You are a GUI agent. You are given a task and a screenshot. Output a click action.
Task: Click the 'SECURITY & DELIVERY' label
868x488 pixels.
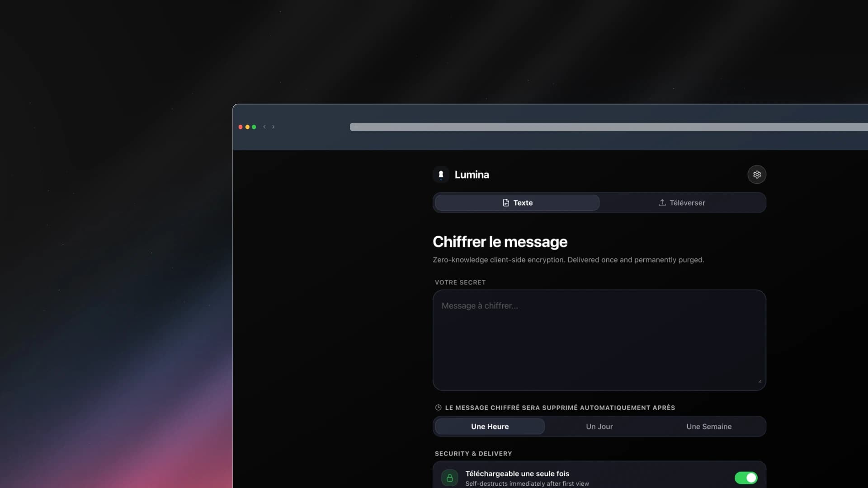[473, 454]
